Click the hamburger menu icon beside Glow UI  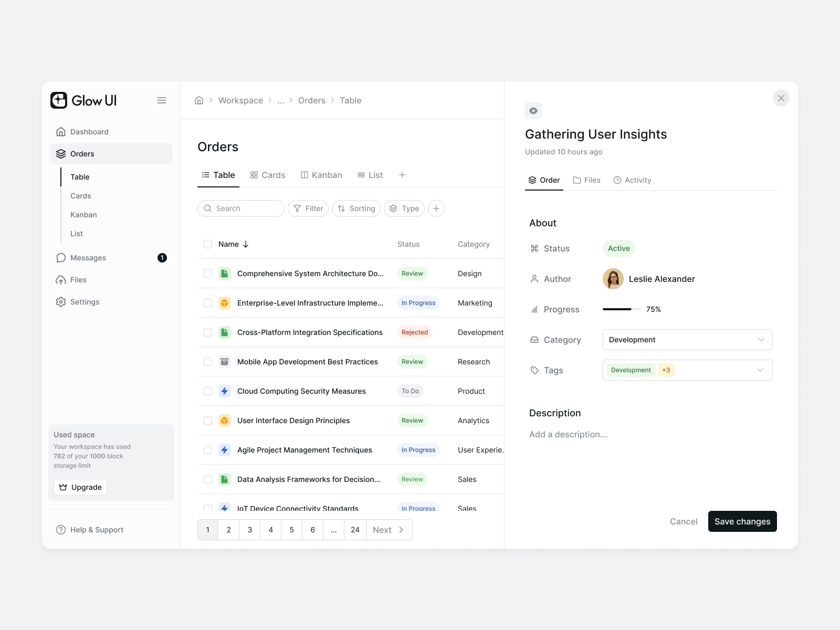point(162,100)
